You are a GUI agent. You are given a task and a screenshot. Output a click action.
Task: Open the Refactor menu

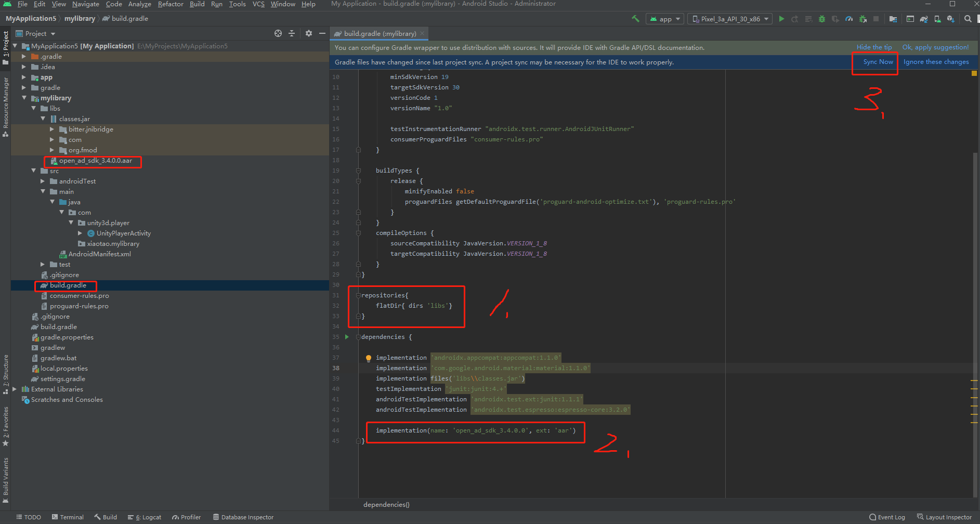coord(171,4)
